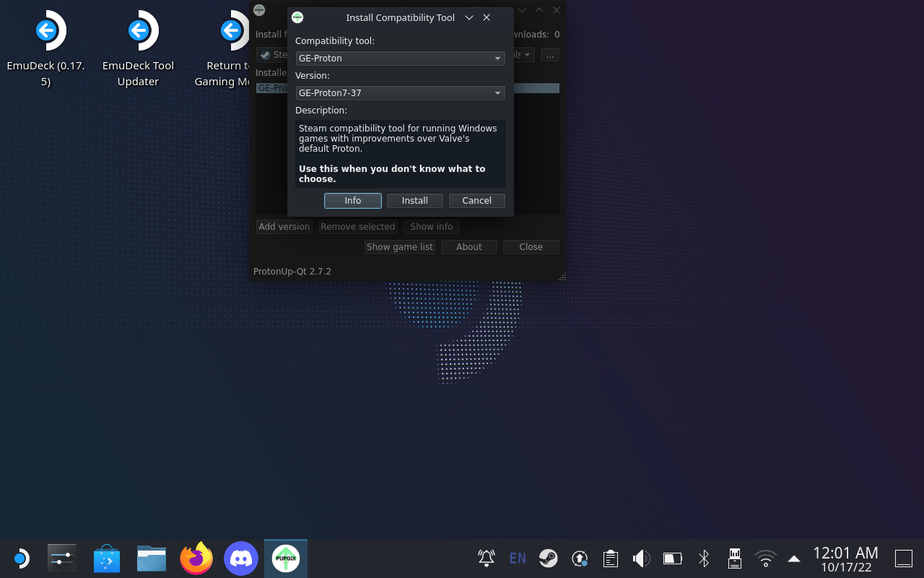Click the three-dots button in ProtonUp-Qt window
Screen dimensions: 924x578
(550, 55)
